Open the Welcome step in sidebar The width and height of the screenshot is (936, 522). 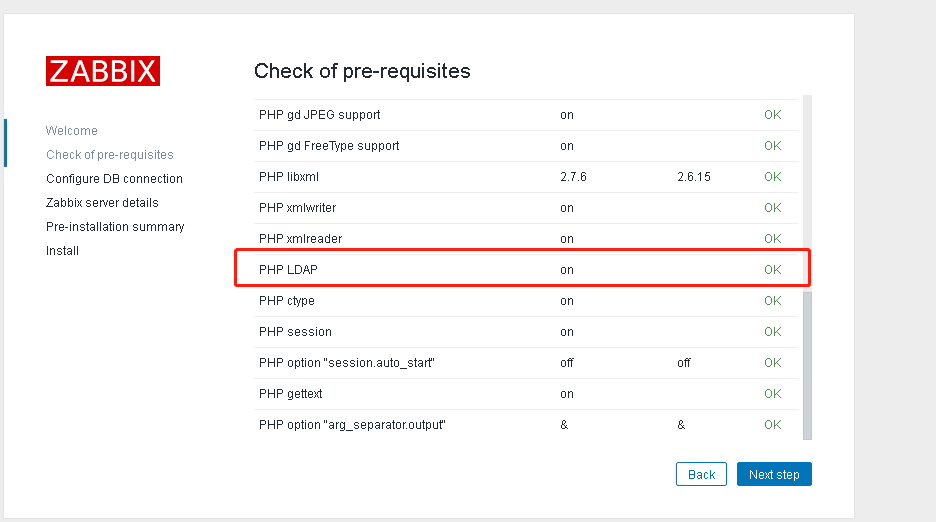pos(72,131)
